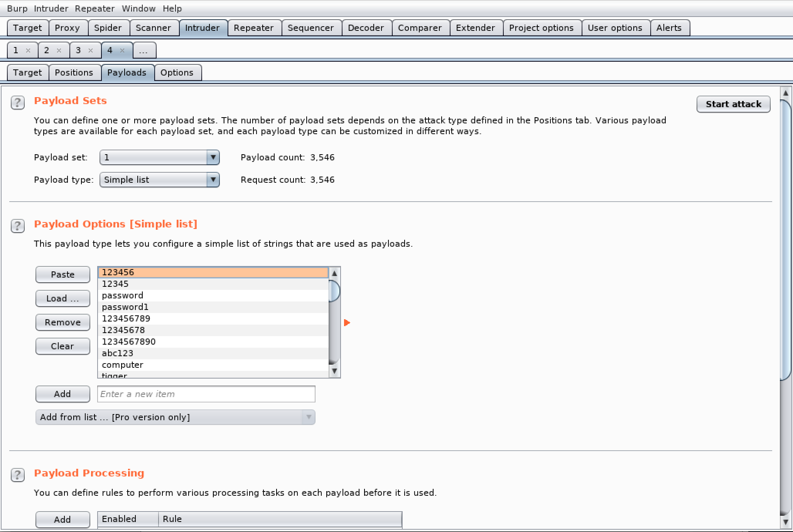This screenshot has width=793, height=532.
Task: Open the Payload type dropdown
Action: (159, 180)
